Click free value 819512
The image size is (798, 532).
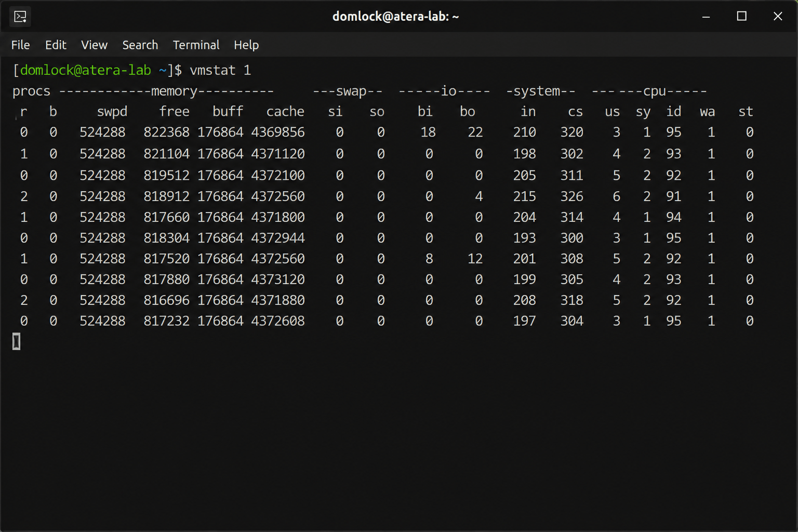[166, 176]
